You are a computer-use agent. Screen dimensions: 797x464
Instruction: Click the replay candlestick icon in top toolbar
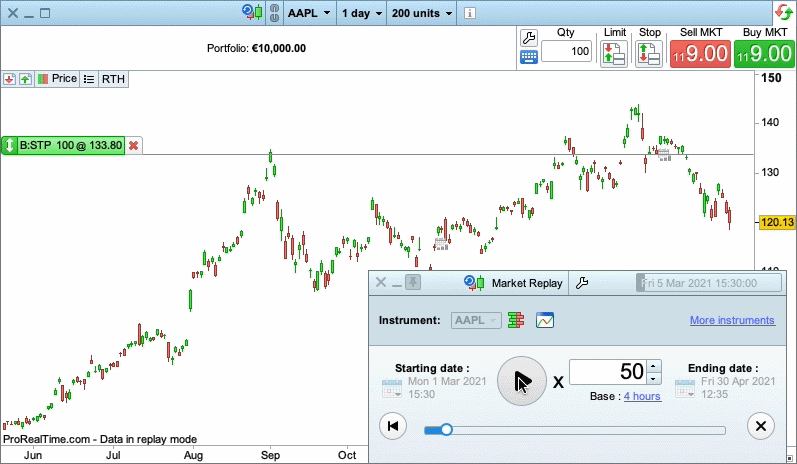(253, 13)
